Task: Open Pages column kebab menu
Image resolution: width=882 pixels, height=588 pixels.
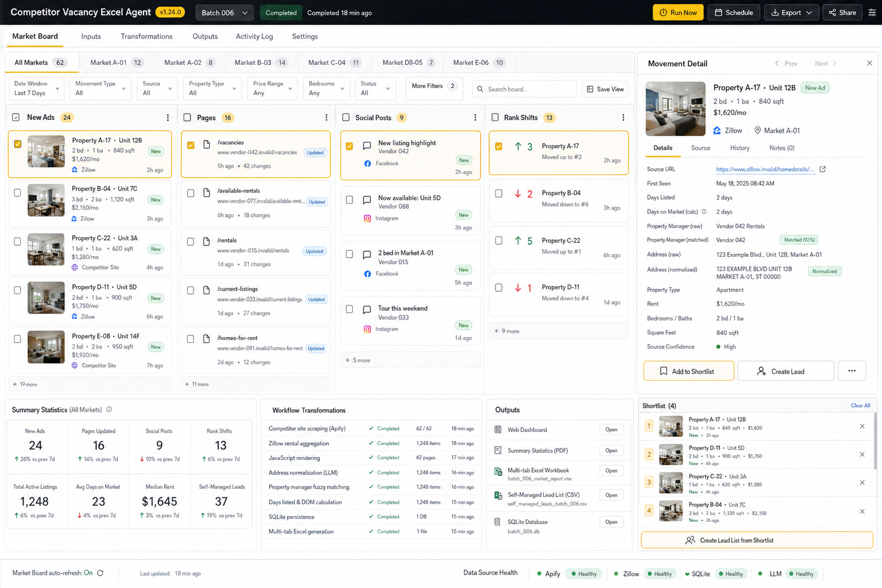Action: (x=326, y=118)
